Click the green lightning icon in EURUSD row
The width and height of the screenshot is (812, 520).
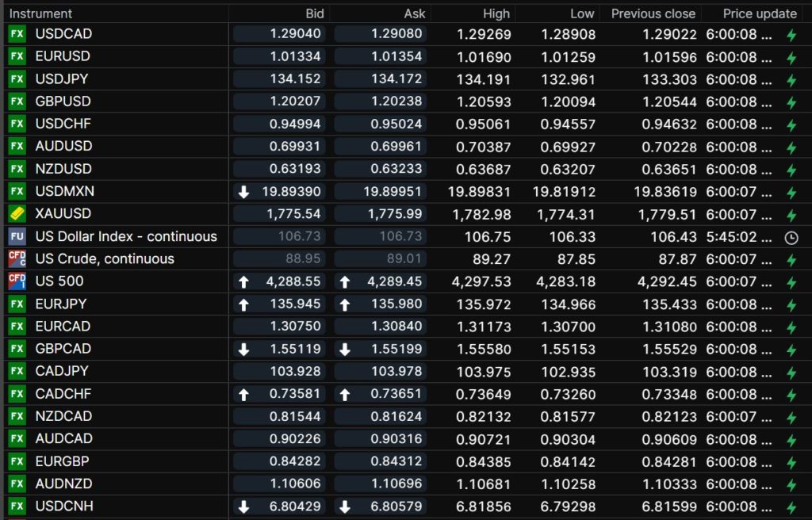pyautogui.click(x=791, y=57)
